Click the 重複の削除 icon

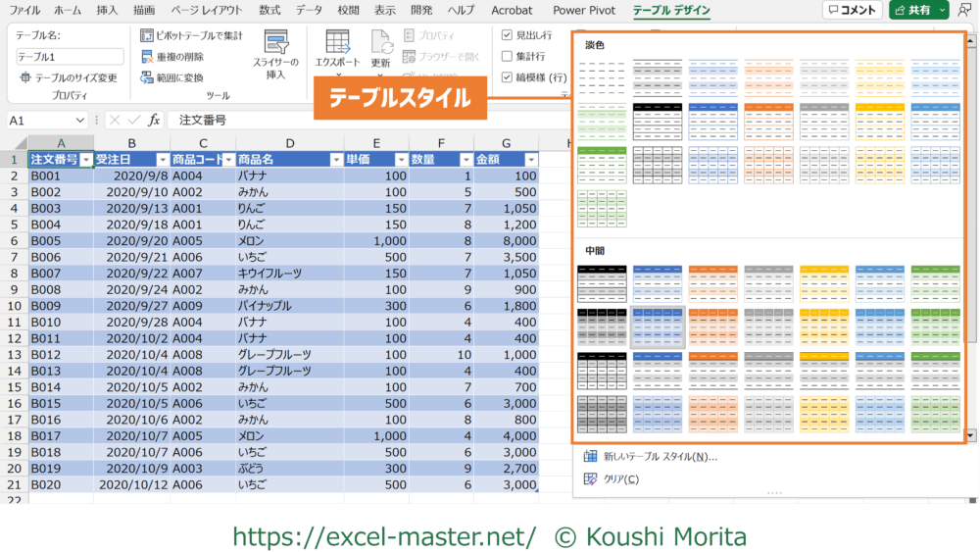point(147,57)
